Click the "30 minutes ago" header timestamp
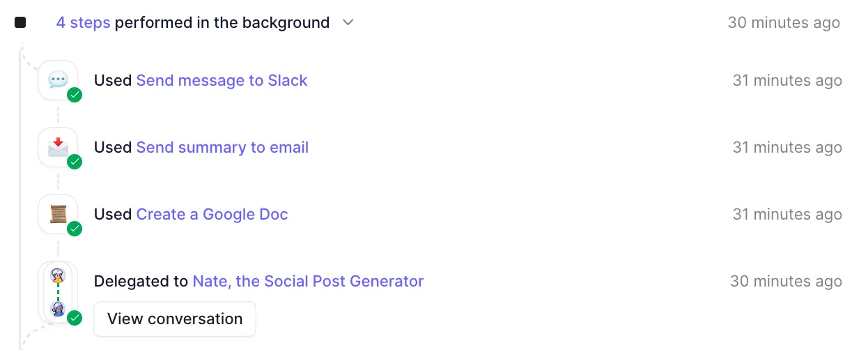This screenshot has width=868, height=350. (784, 22)
